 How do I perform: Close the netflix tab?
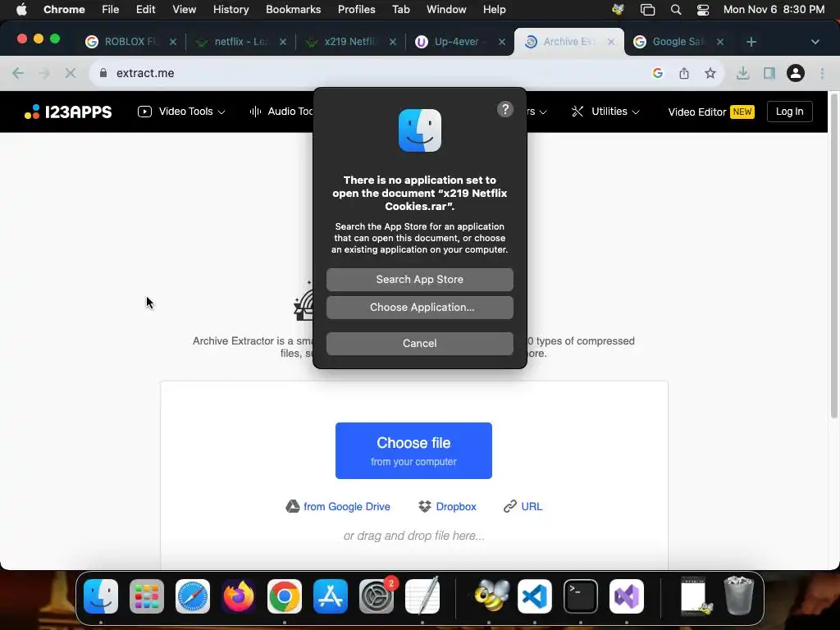(x=283, y=42)
